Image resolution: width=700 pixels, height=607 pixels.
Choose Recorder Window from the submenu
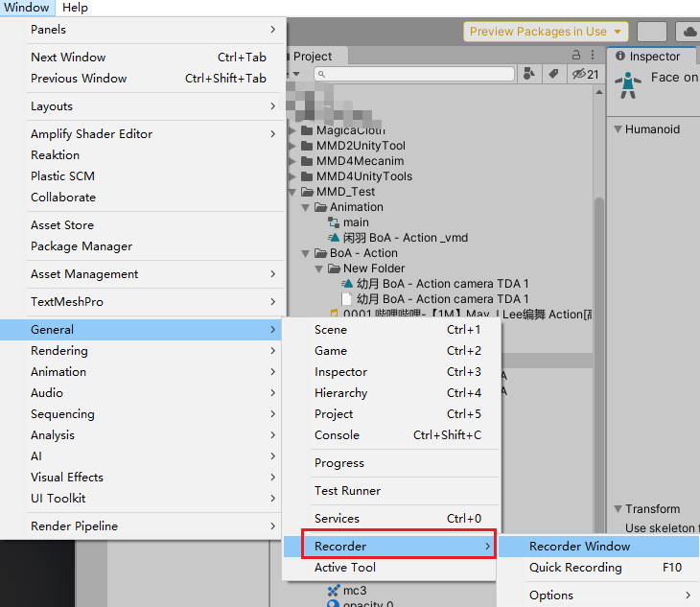pyautogui.click(x=579, y=547)
